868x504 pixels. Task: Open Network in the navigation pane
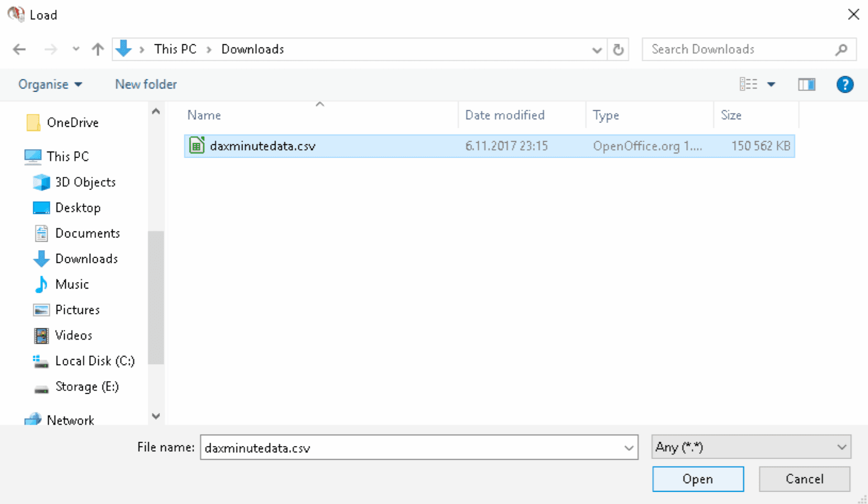(70, 420)
